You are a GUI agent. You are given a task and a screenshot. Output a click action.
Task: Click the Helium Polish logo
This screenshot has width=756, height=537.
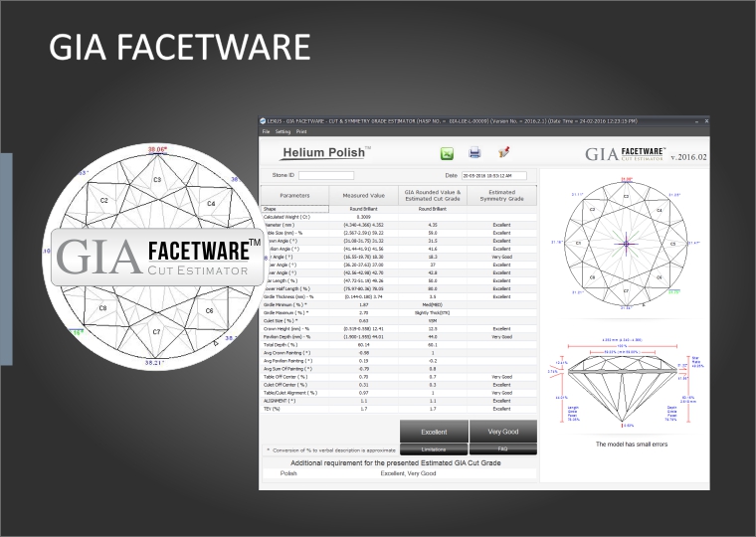[325, 153]
